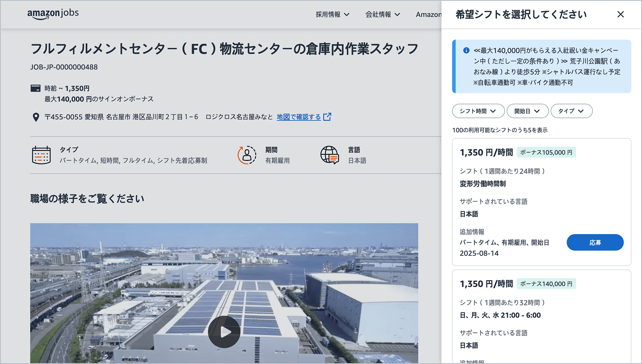
Task: Click 応募 button for the 24-hour shift
Action: click(x=595, y=242)
